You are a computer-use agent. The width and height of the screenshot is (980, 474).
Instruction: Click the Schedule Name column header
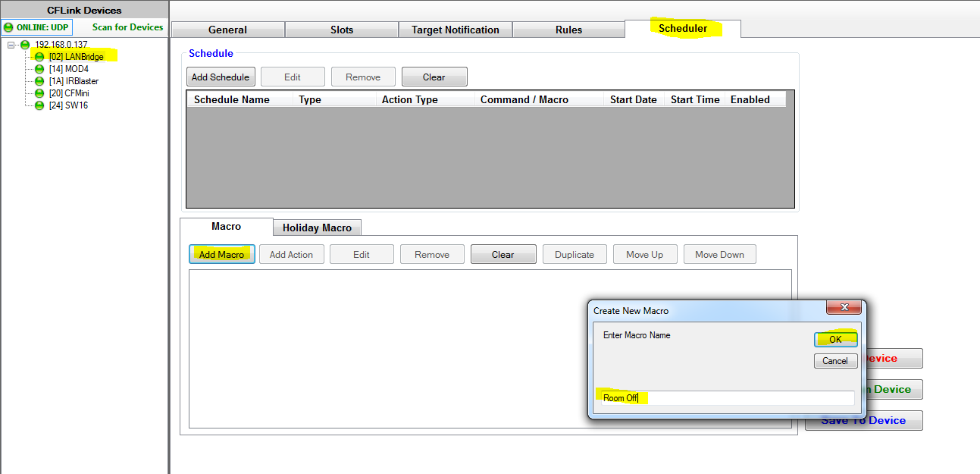point(231,99)
